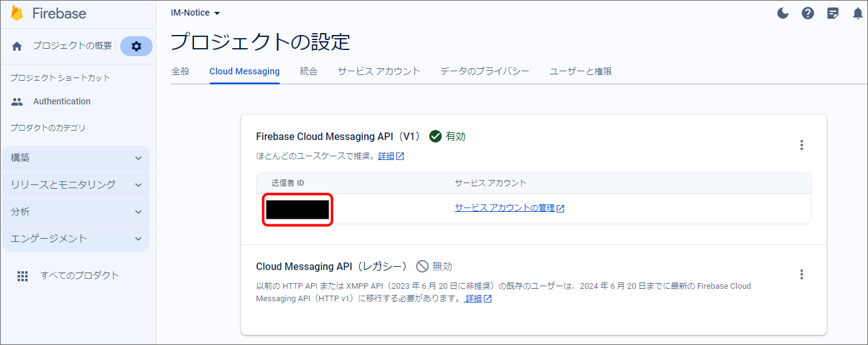Screen dimensions: 868x345
Task: Click the サービス アカウント column header
Action: click(491, 183)
